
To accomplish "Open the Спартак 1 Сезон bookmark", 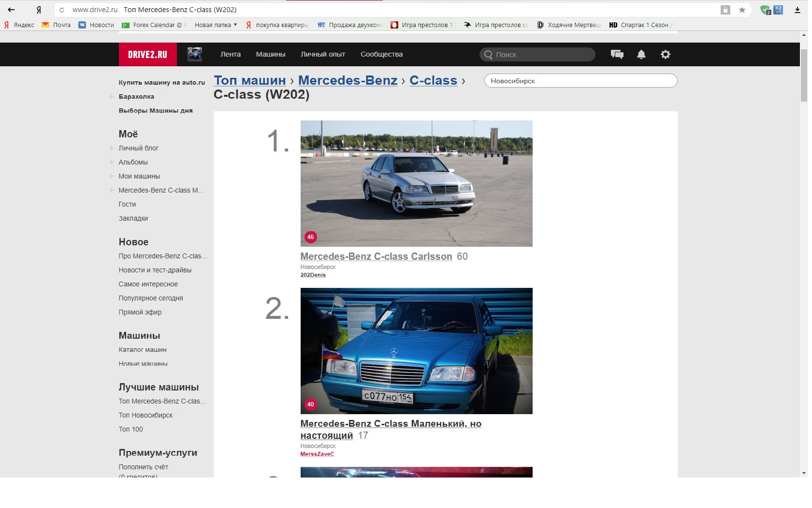I will click(640, 25).
